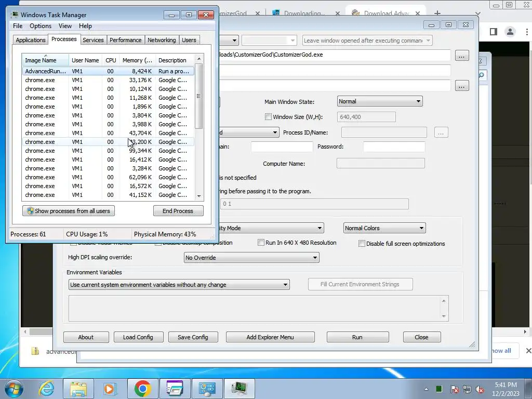532x399 pixels.
Task: Expand the compatibility Mode dropdown
Action: pos(271,228)
